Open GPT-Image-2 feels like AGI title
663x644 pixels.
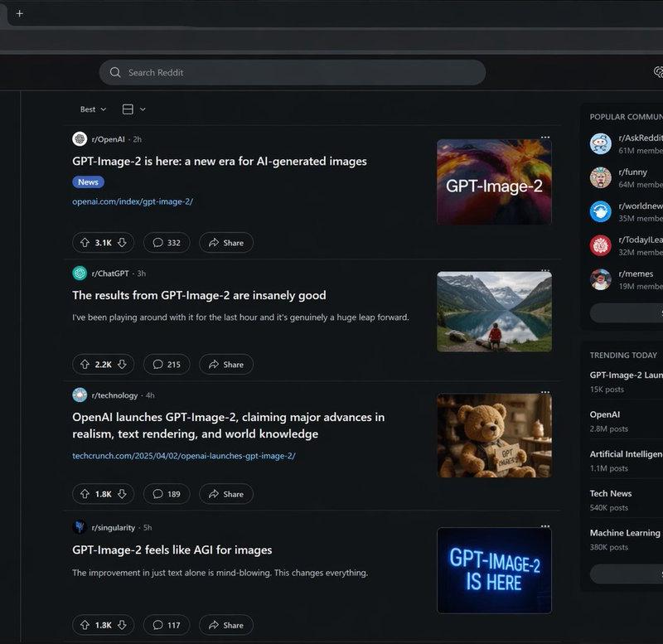tap(172, 550)
